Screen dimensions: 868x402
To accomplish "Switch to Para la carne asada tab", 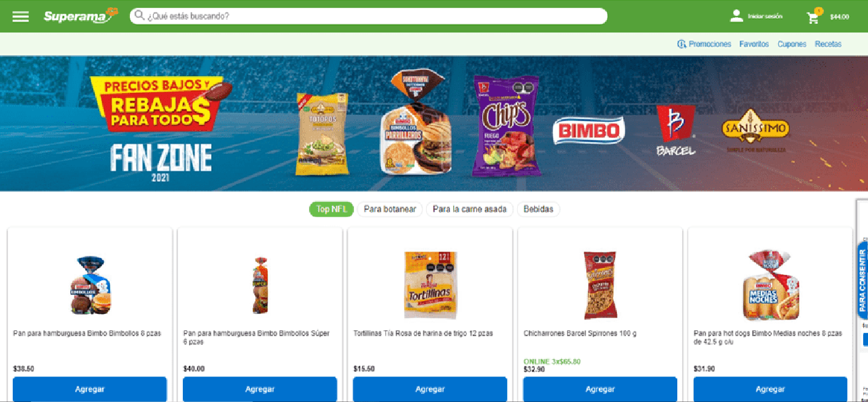I will [x=470, y=209].
